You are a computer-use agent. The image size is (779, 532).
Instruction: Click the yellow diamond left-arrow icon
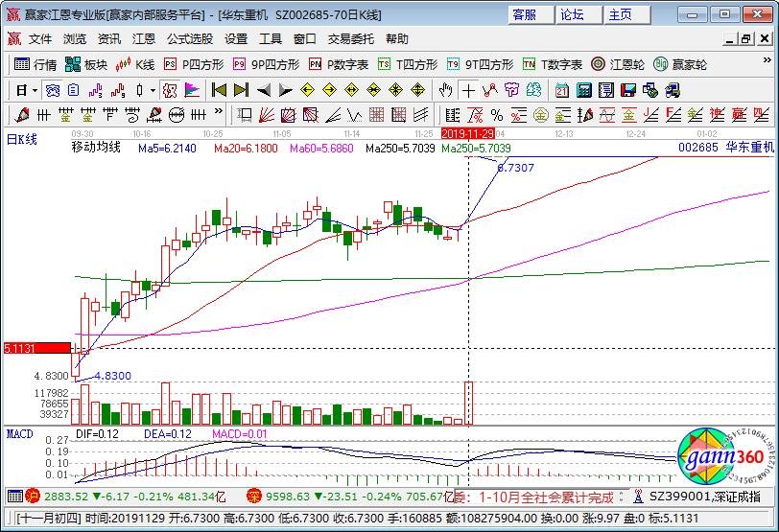tap(308, 90)
